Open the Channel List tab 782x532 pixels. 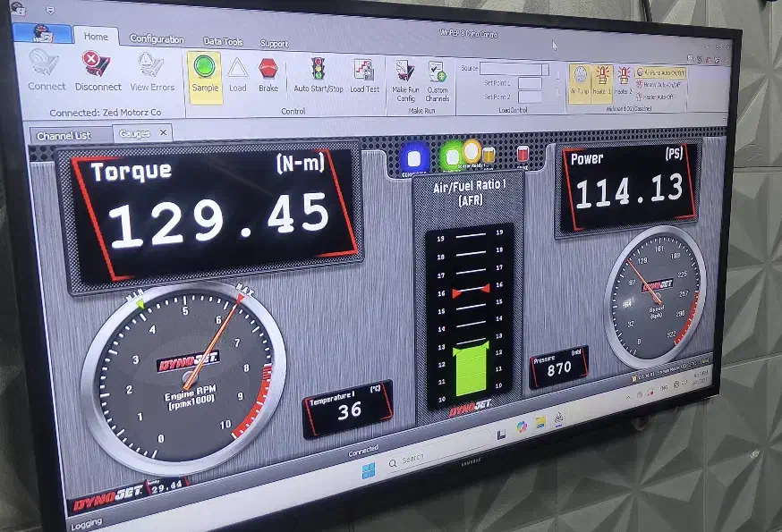[x=64, y=136]
